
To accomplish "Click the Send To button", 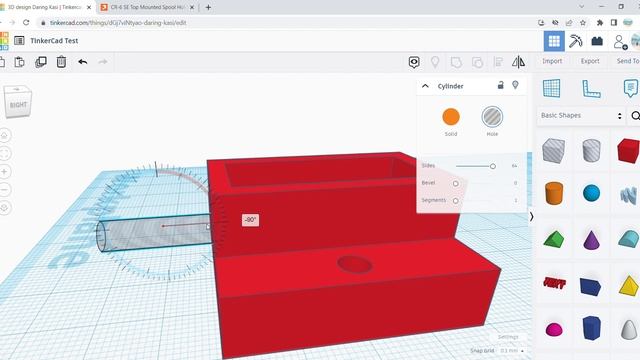I will [628, 61].
